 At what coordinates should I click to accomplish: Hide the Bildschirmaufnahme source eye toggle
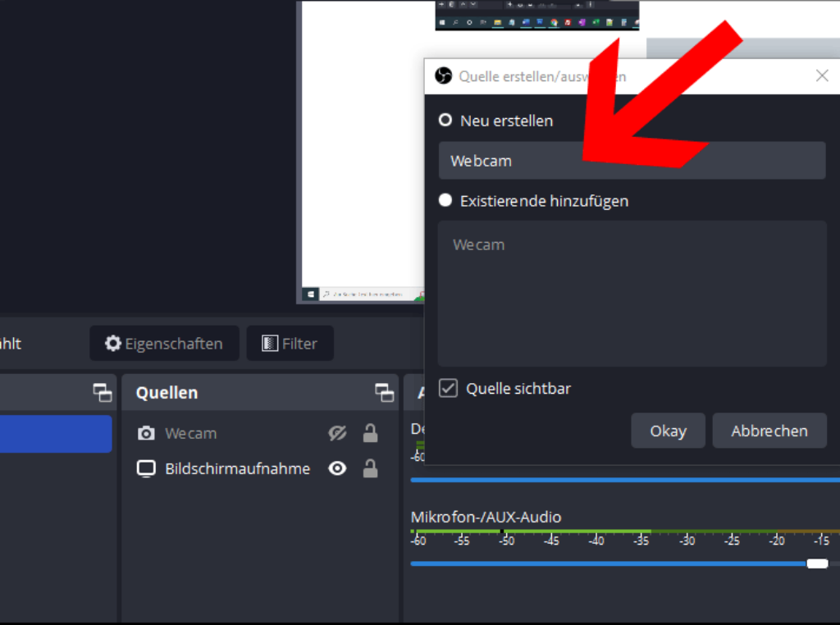(337, 468)
